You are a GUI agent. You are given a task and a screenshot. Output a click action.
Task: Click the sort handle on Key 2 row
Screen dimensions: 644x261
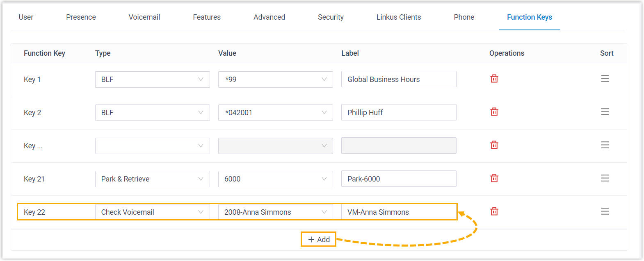point(605,112)
